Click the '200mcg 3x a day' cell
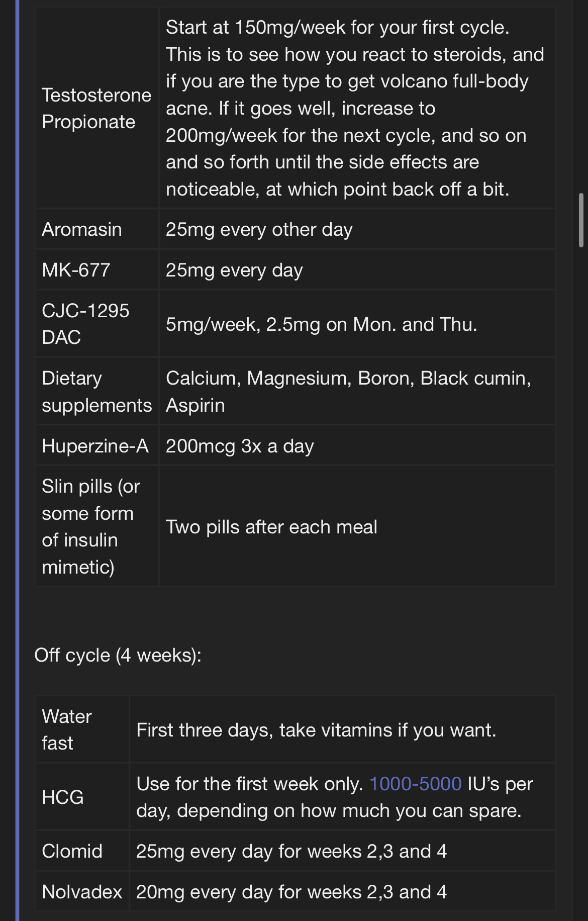Viewport: 588px width, 921px height. [x=357, y=446]
